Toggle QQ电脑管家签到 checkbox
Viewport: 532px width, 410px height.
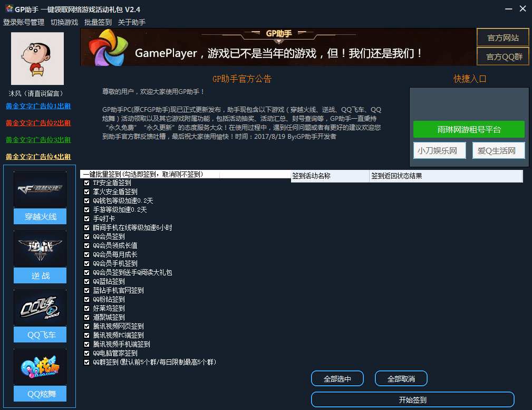click(x=87, y=353)
